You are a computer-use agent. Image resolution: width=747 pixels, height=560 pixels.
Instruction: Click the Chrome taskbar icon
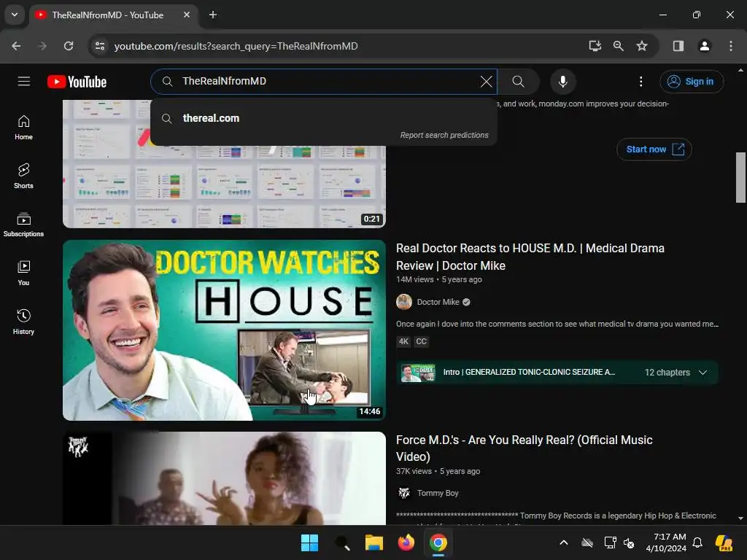point(438,542)
